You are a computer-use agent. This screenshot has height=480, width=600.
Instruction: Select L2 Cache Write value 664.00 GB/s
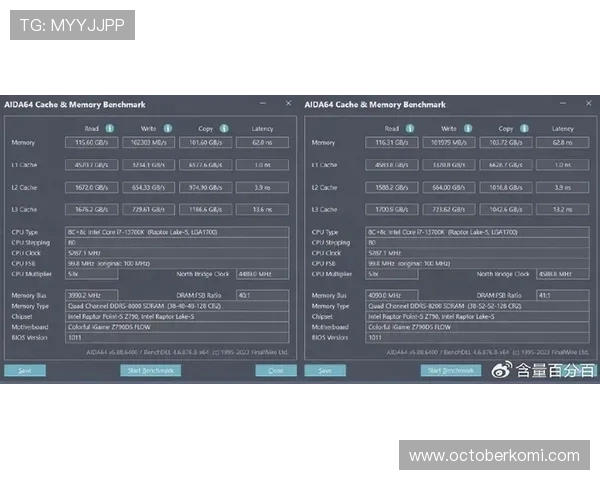pyautogui.click(x=448, y=188)
